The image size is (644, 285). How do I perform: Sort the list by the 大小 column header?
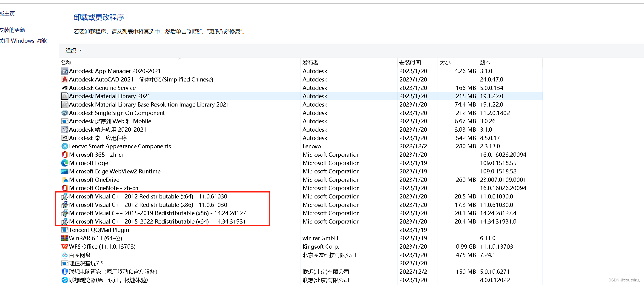(x=445, y=63)
